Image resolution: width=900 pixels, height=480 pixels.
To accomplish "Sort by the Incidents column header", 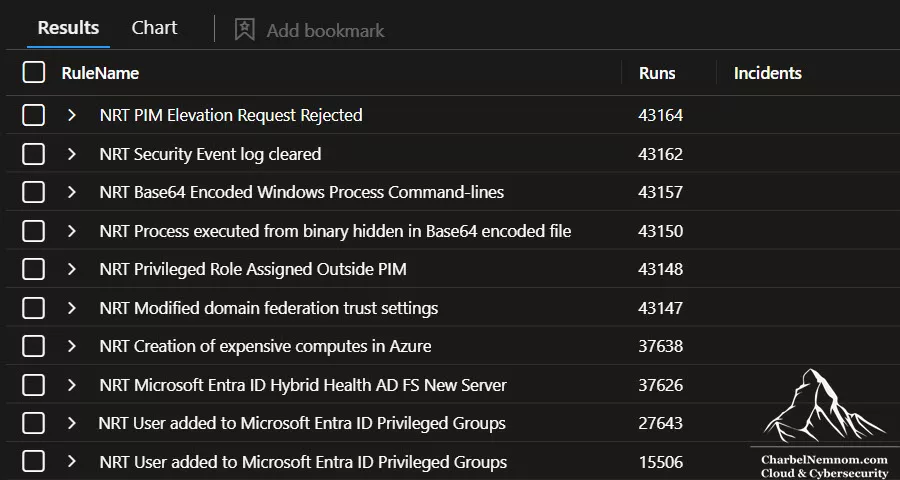I will (767, 73).
